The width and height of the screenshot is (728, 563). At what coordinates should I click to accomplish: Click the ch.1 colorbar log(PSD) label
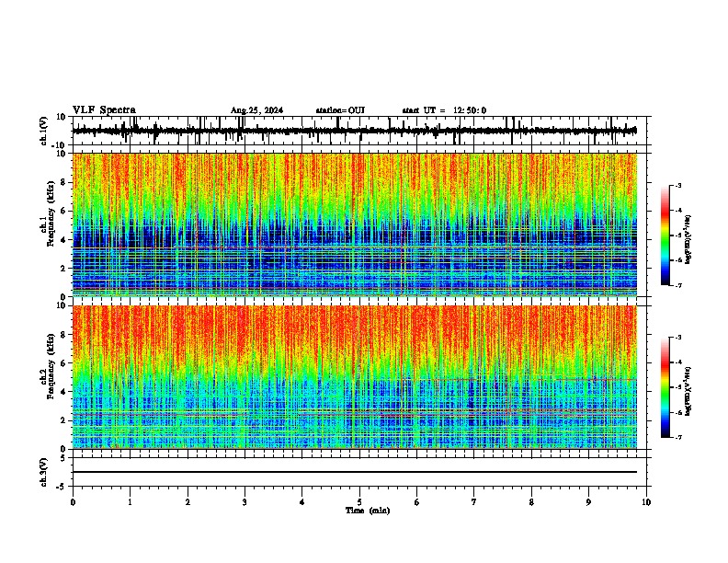coord(688,240)
